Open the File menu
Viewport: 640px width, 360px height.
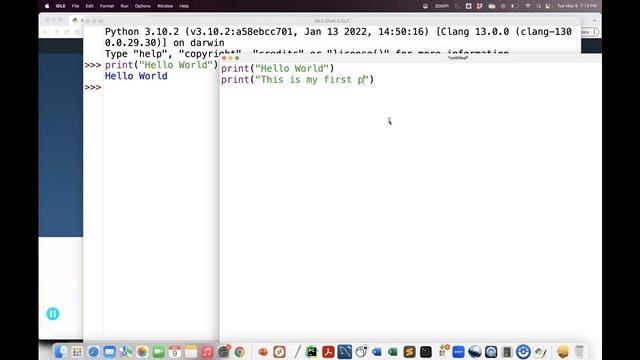[76, 6]
